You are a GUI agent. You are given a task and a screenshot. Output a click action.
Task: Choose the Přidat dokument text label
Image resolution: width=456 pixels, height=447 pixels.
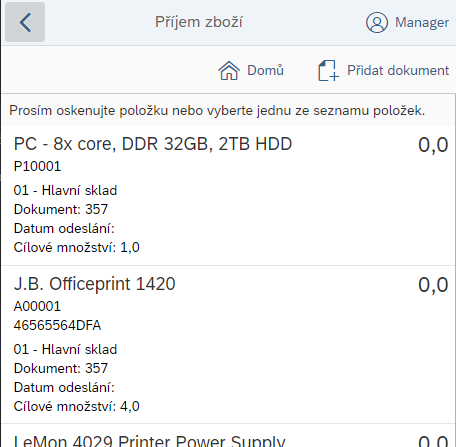(x=398, y=70)
